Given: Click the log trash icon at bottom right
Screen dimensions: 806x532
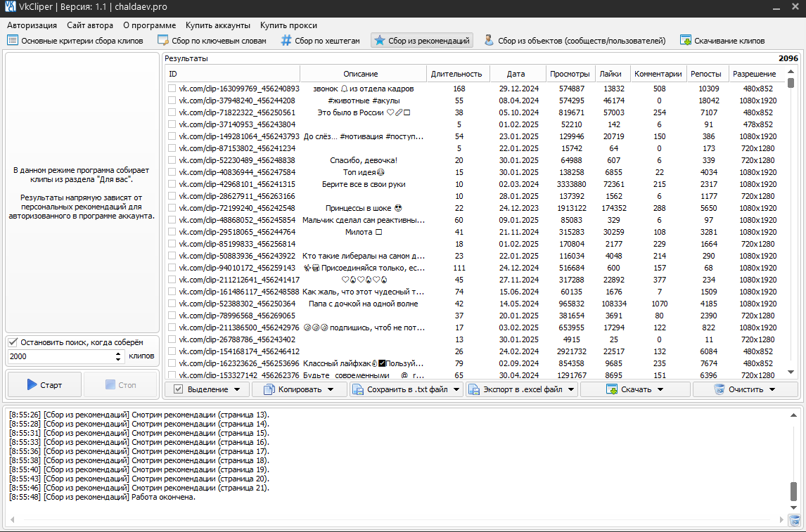Looking at the screenshot, I should (794, 519).
